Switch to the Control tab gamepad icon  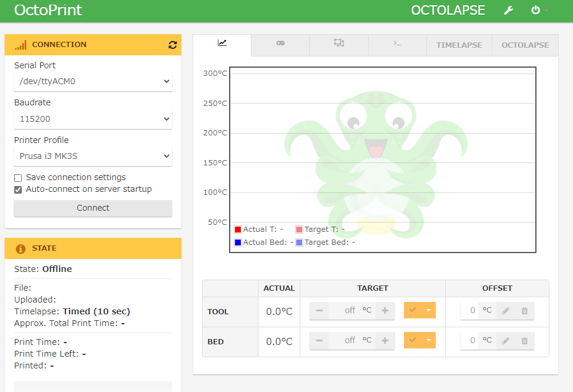pos(280,43)
